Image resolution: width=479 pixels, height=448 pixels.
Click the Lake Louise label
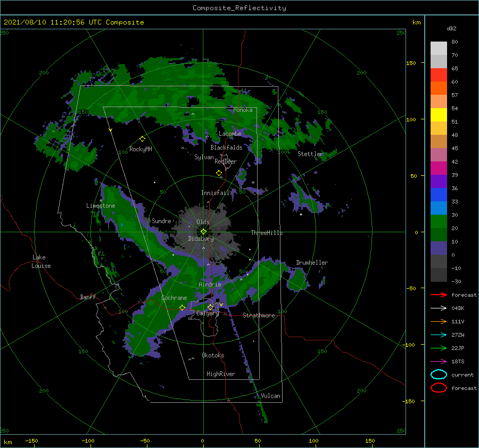tap(41, 262)
